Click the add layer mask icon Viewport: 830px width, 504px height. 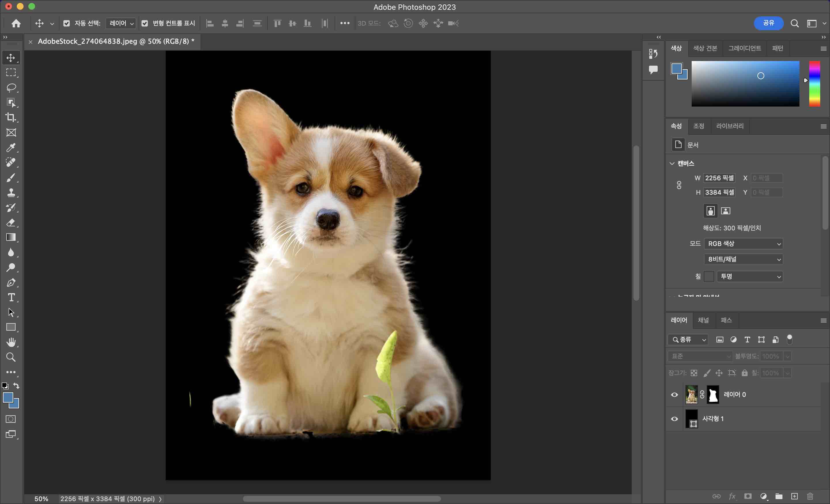click(748, 496)
